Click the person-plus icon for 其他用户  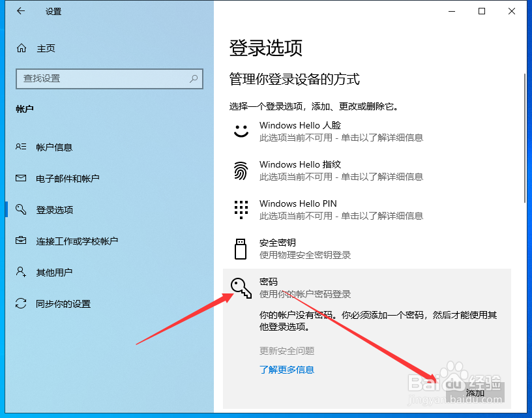click(x=21, y=272)
